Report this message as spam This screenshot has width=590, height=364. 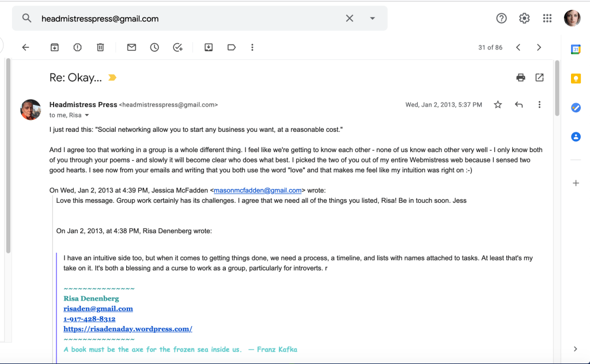coord(78,47)
